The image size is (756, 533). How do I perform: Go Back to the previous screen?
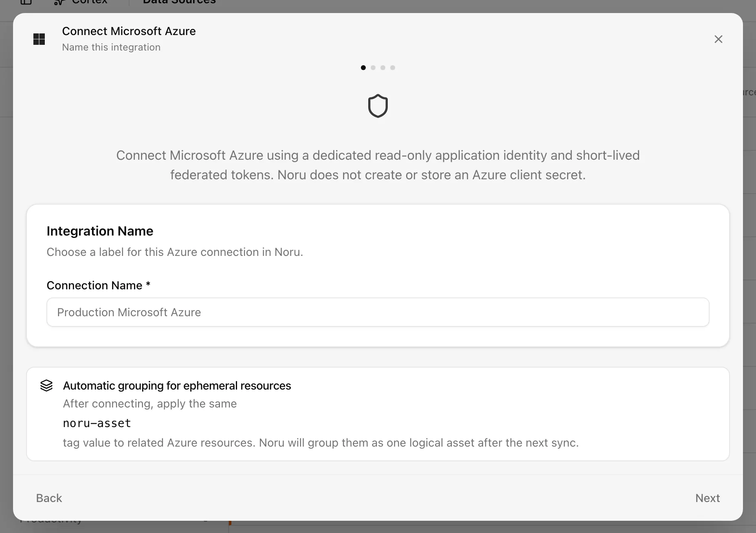tap(49, 498)
